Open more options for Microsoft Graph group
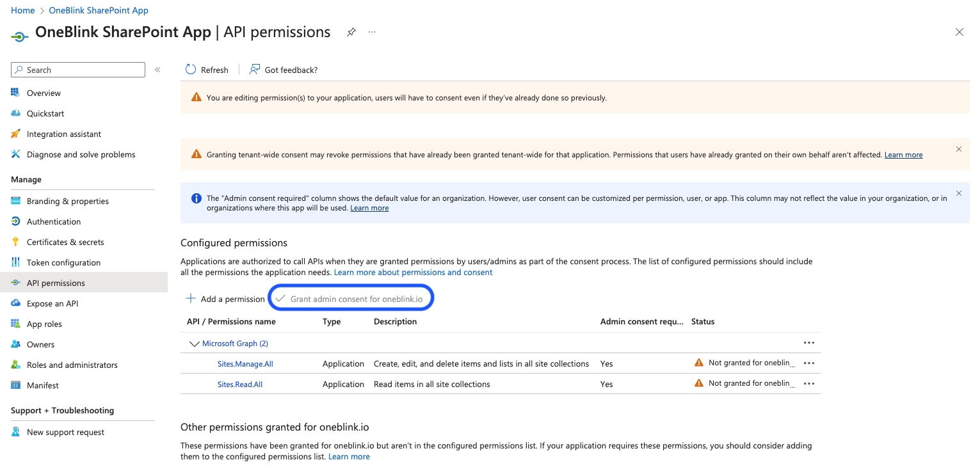This screenshot has width=980, height=476. (809, 344)
